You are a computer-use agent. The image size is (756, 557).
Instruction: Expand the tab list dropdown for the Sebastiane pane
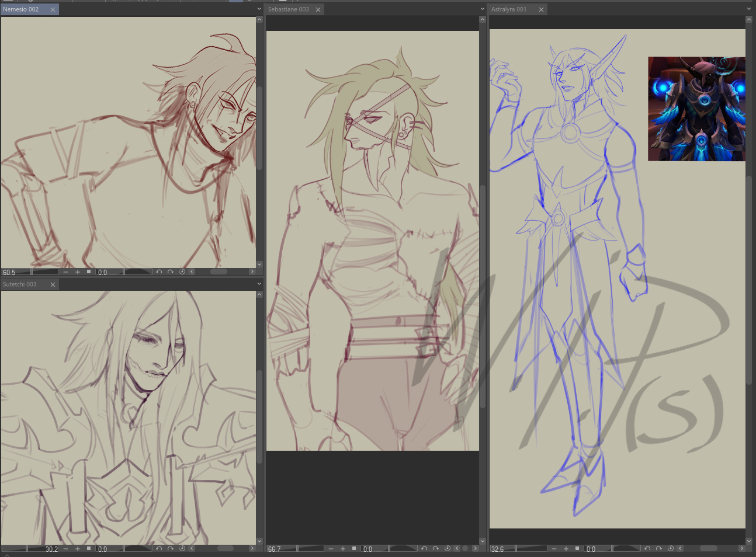tap(482, 9)
